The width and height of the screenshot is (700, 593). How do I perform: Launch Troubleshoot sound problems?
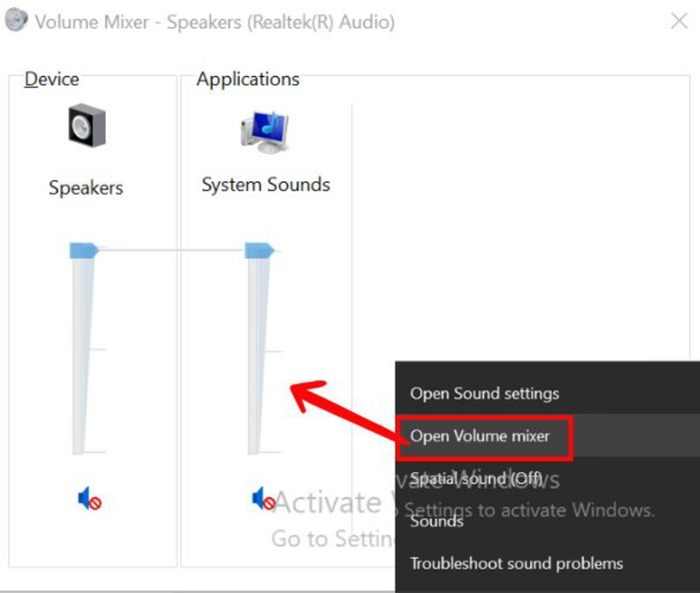515,563
